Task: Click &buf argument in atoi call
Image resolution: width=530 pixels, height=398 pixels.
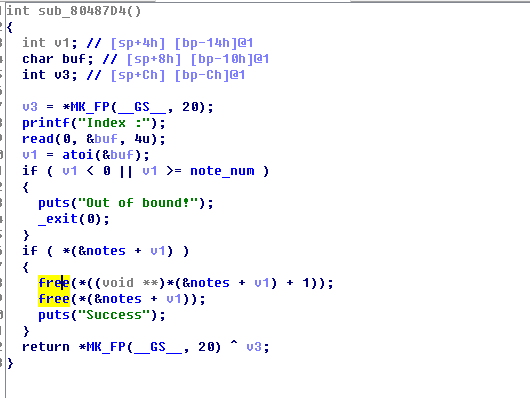Action: pos(118,155)
